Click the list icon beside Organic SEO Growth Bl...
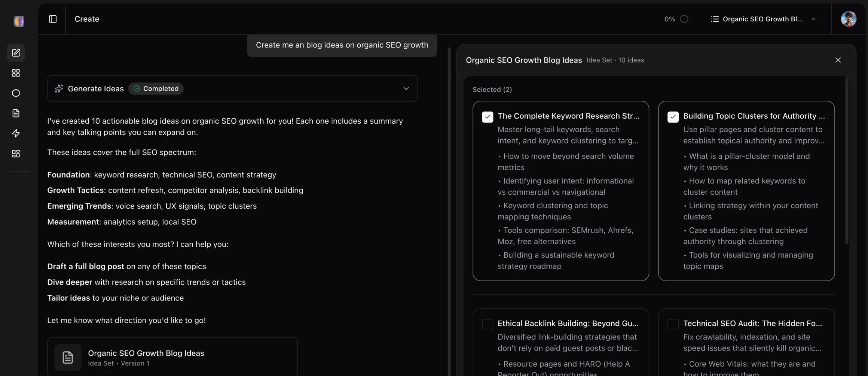The width and height of the screenshot is (868, 376). click(x=715, y=19)
